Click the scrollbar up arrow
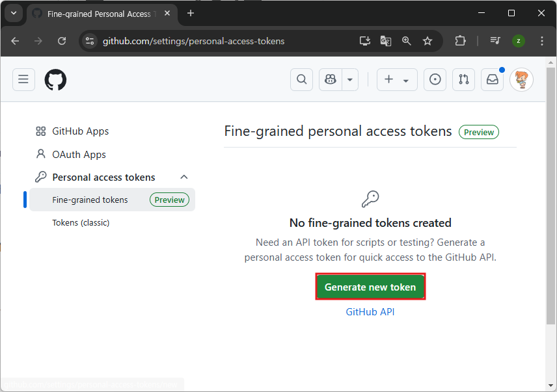 [x=550, y=62]
